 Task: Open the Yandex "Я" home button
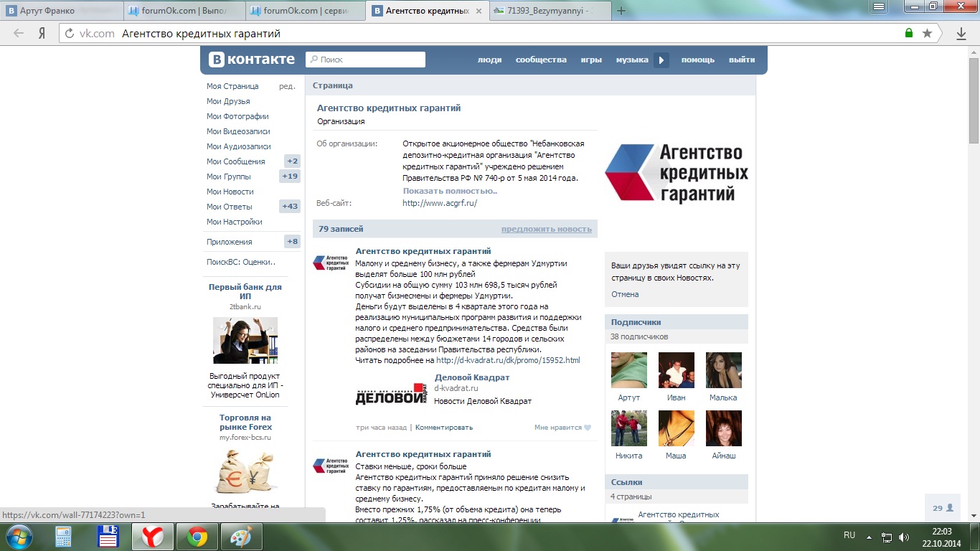(42, 33)
